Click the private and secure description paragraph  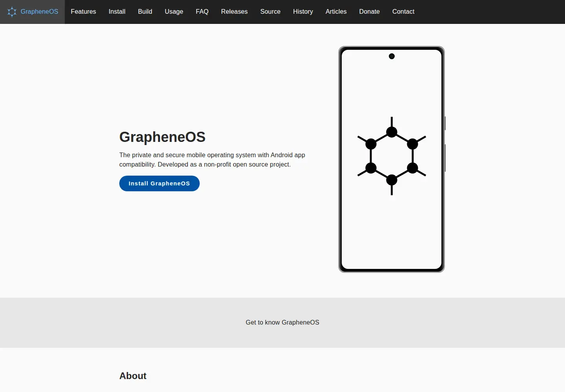click(x=212, y=160)
